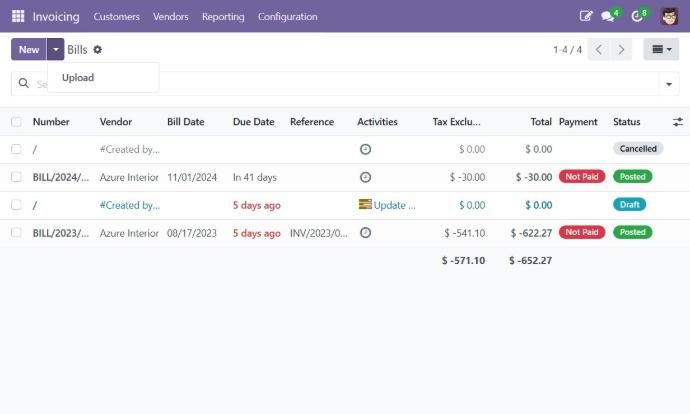Open the activities clock icon in navbar
The image size is (690, 414).
click(637, 16)
